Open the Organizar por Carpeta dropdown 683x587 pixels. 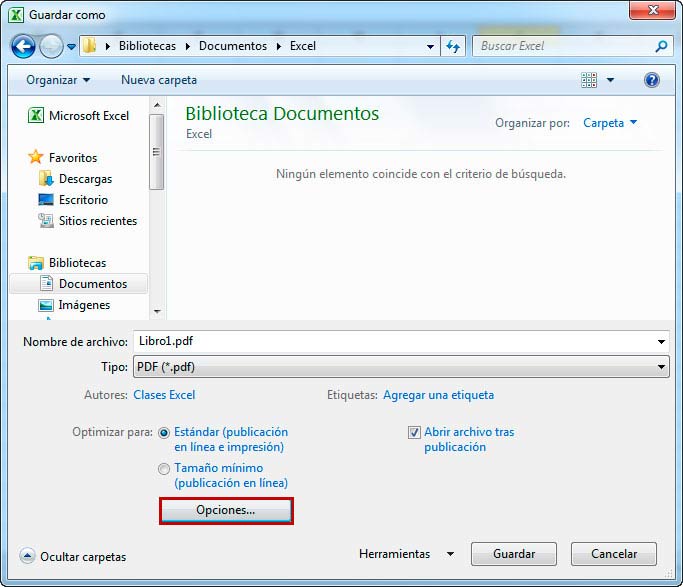pos(610,123)
